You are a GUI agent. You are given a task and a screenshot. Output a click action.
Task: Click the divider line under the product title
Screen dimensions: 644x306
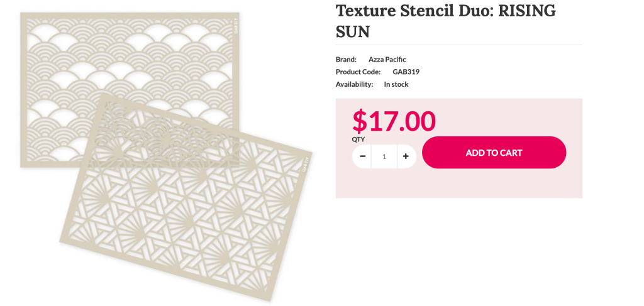[459, 45]
